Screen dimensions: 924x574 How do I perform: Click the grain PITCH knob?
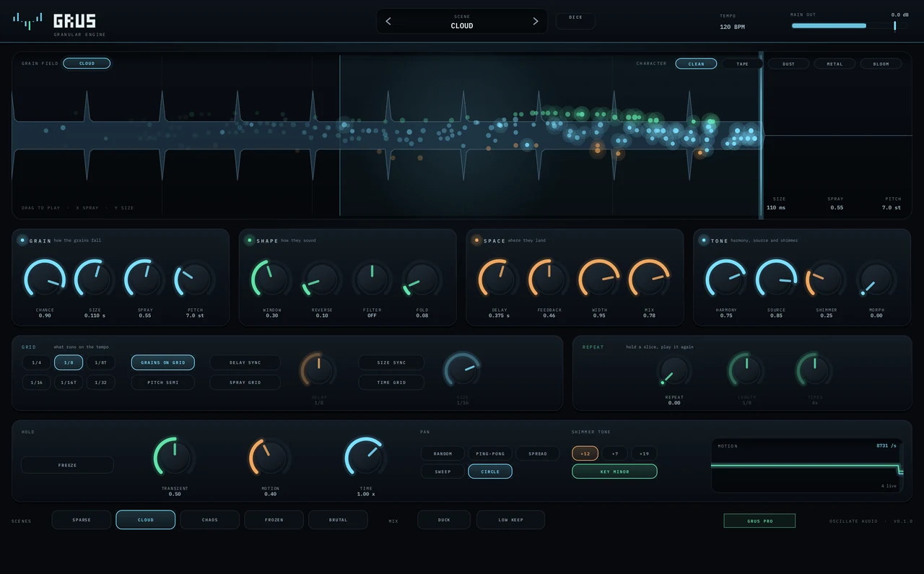[195, 279]
